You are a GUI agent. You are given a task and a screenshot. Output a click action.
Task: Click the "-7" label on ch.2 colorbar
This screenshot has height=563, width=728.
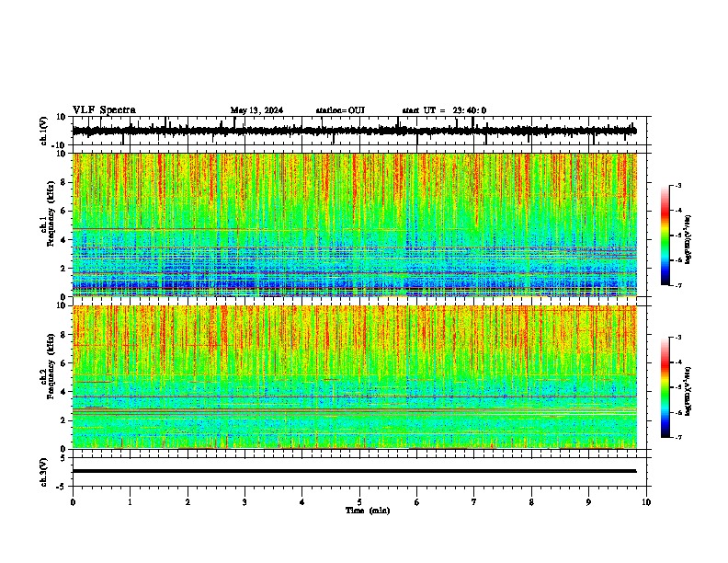coord(678,438)
